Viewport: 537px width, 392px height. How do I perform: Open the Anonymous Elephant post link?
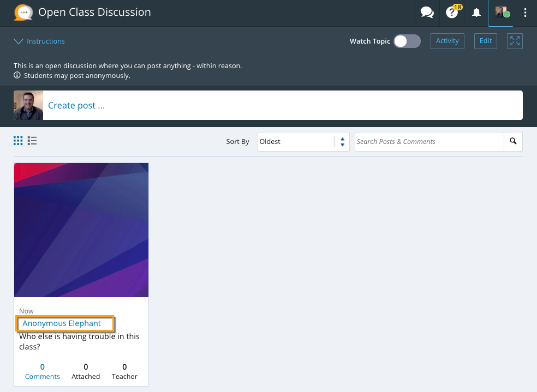[x=62, y=323]
